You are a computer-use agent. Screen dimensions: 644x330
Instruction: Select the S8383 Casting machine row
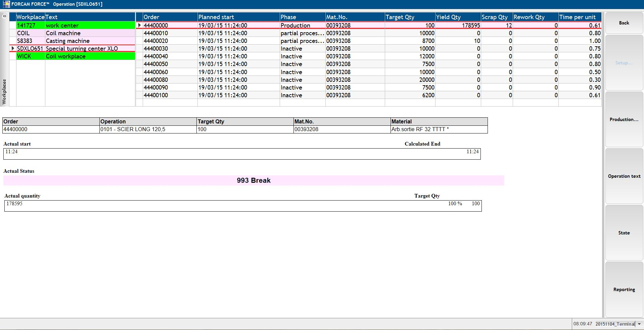click(x=76, y=41)
